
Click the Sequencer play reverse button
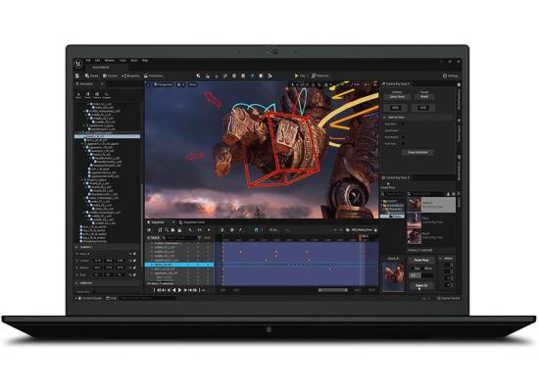(x=174, y=290)
